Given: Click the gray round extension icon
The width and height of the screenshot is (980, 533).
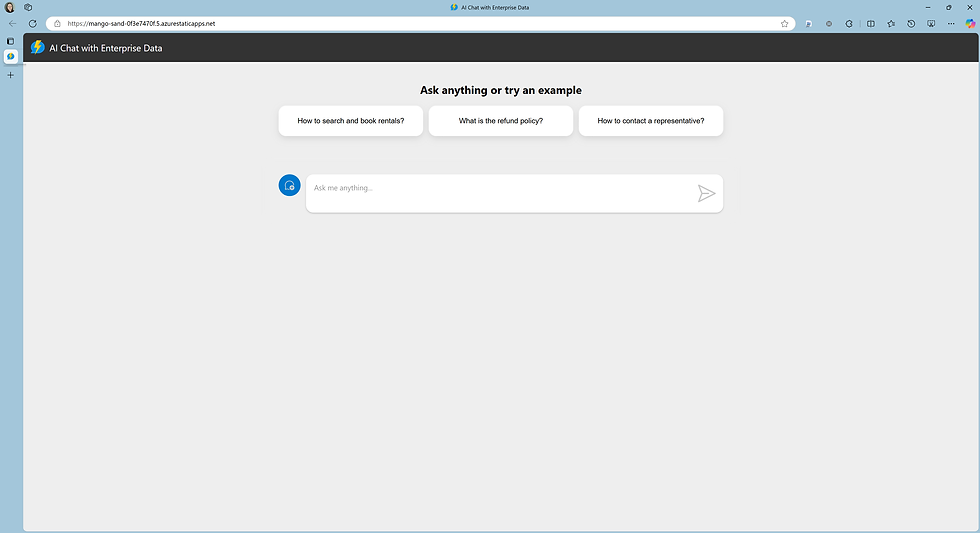Looking at the screenshot, I should click(829, 24).
